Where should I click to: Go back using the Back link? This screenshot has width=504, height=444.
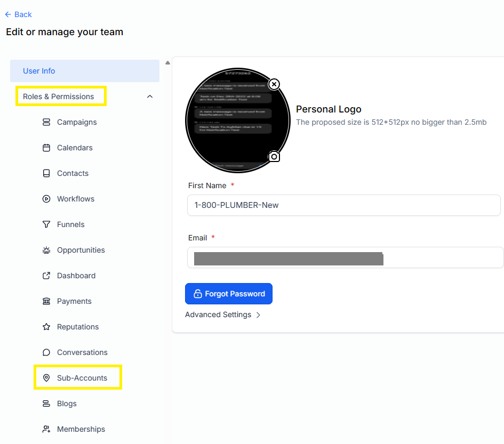18,14
